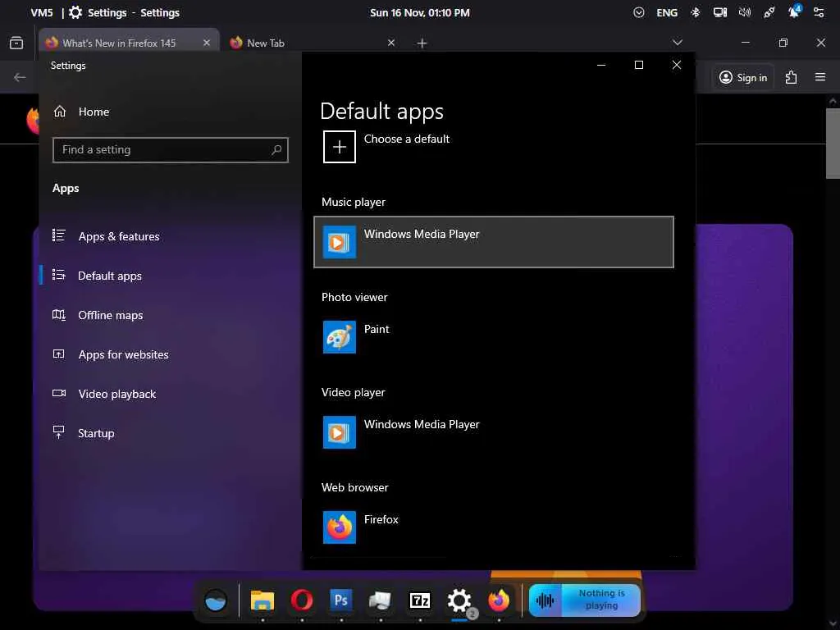Expand the Firefox list all tabs chevron
The height and width of the screenshot is (630, 840).
pyautogui.click(x=678, y=43)
